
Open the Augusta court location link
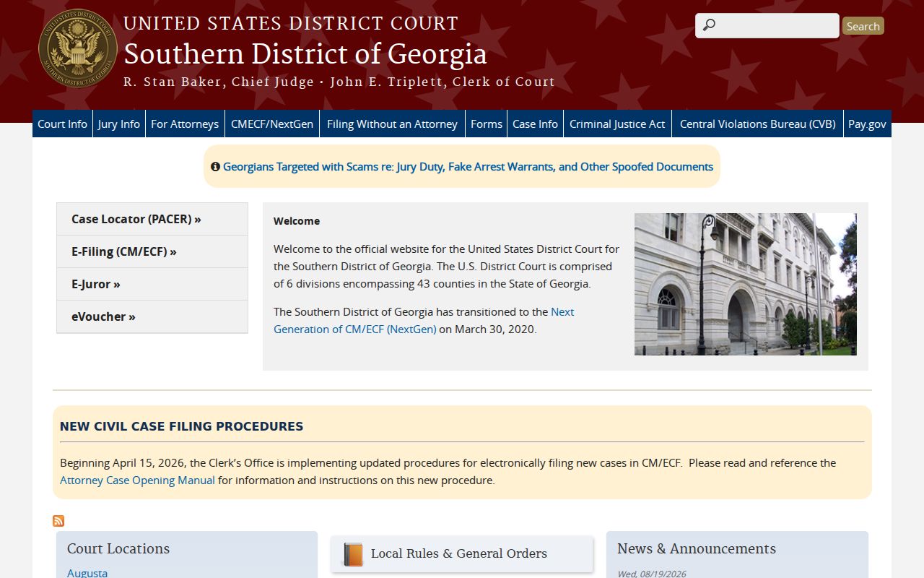(87, 572)
